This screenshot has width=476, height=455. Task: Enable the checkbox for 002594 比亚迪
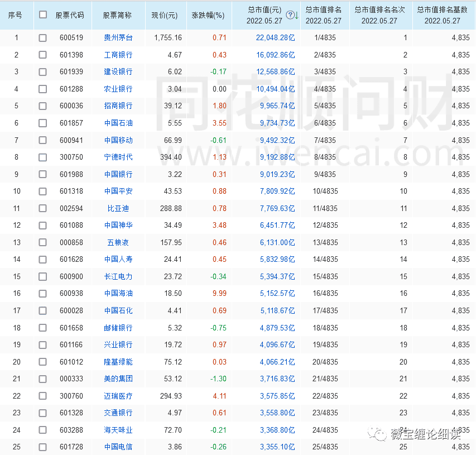pyautogui.click(x=43, y=208)
